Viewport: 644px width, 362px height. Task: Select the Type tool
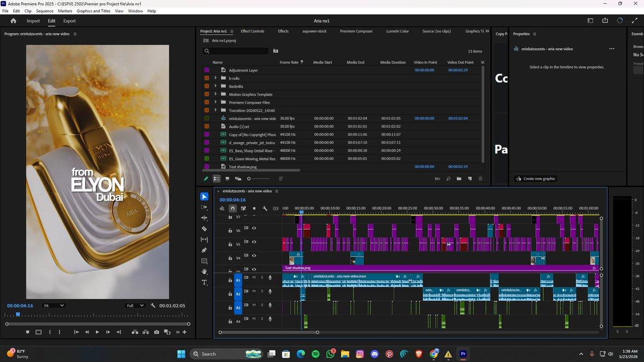204,283
